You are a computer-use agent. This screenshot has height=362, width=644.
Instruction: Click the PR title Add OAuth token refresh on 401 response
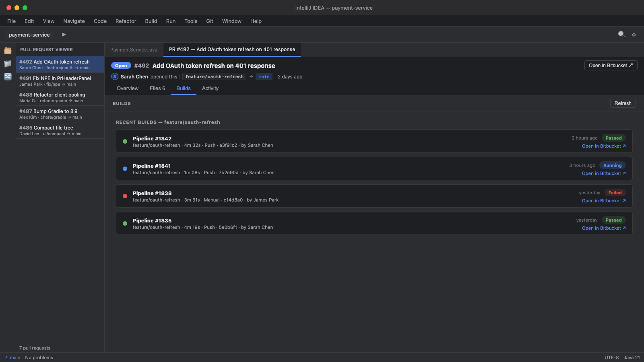click(x=214, y=66)
